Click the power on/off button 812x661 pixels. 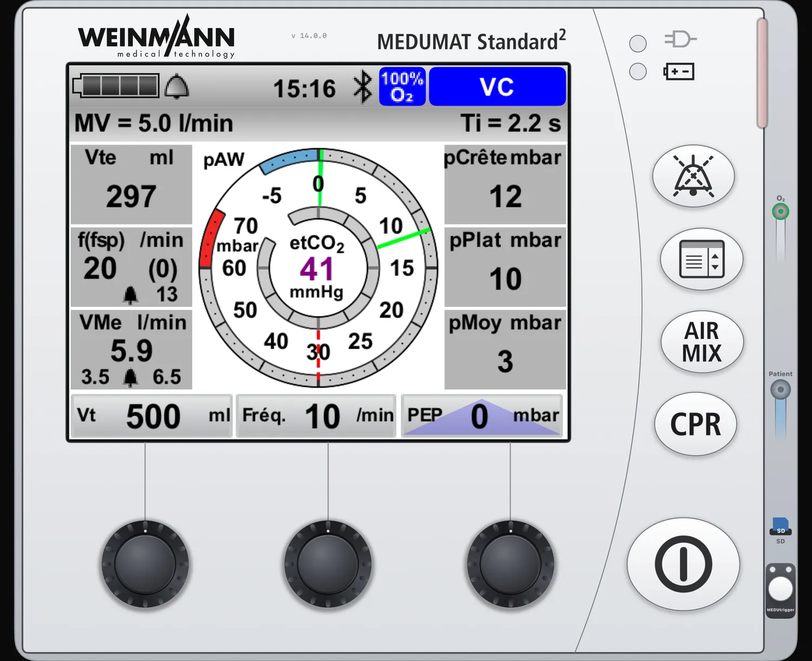(x=683, y=564)
